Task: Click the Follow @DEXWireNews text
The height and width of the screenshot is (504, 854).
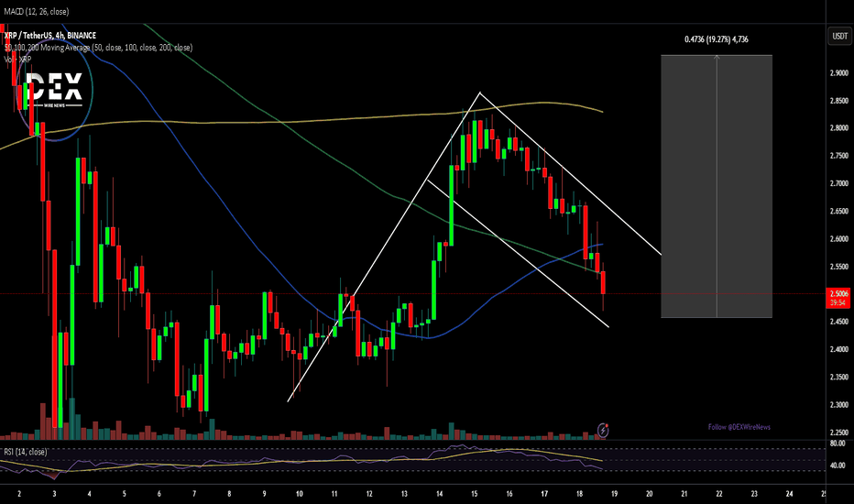Action: [x=739, y=427]
